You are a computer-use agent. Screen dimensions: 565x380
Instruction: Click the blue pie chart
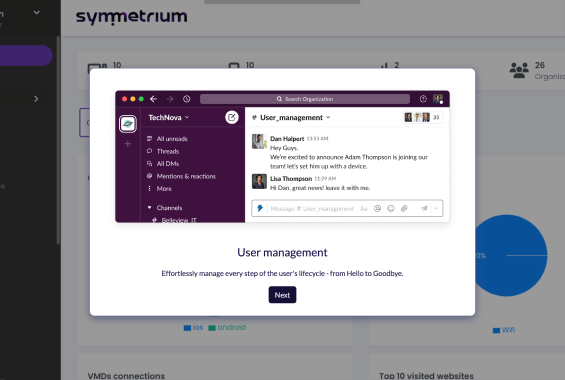click(x=511, y=255)
